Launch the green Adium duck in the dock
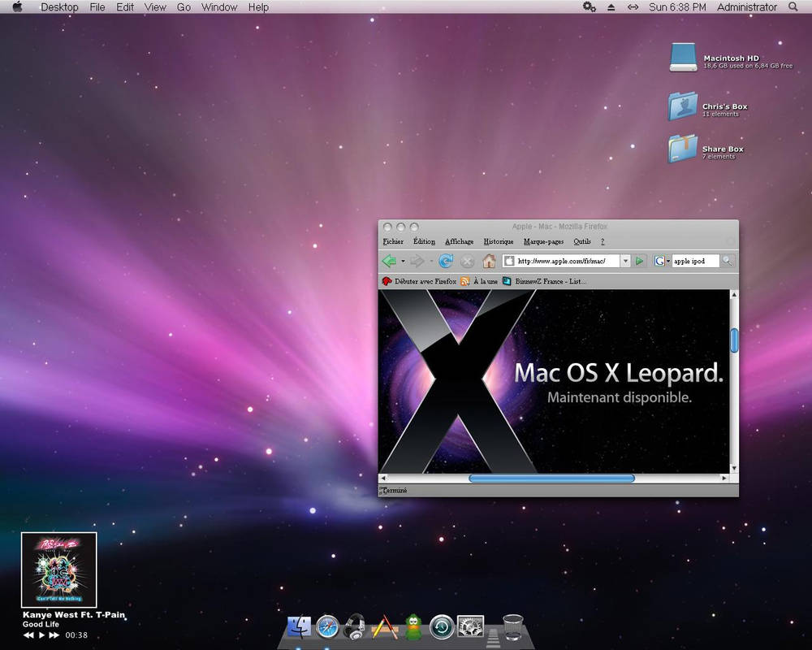The width and height of the screenshot is (812, 650). coord(413,626)
